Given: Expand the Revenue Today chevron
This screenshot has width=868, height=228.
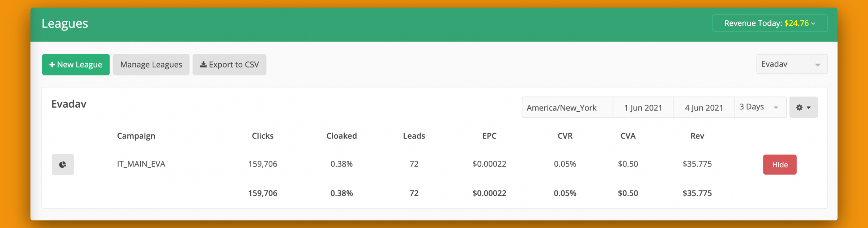Looking at the screenshot, I should tap(813, 23).
